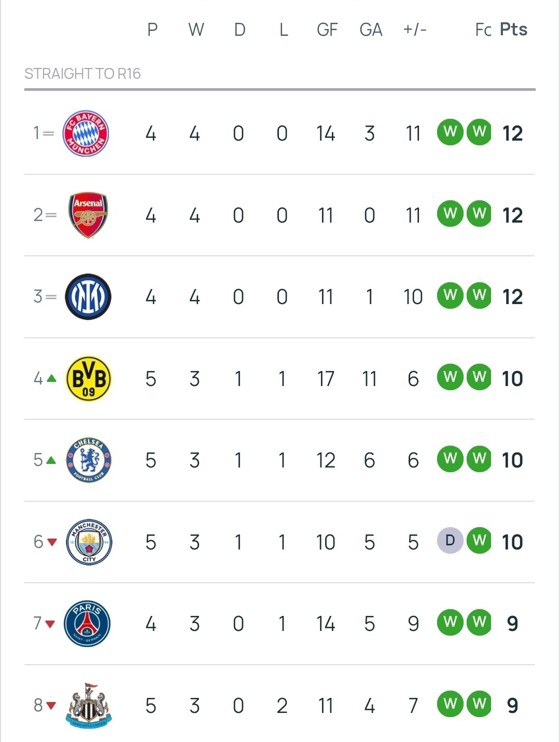Click PSG's red position-down arrow
This screenshot has height=742, width=560.
[50, 624]
